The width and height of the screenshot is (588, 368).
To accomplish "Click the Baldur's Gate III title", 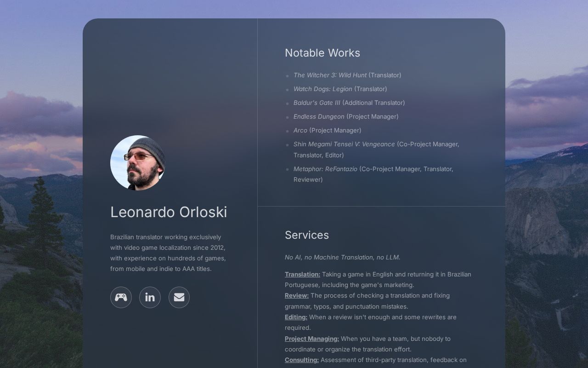I will (x=317, y=103).
